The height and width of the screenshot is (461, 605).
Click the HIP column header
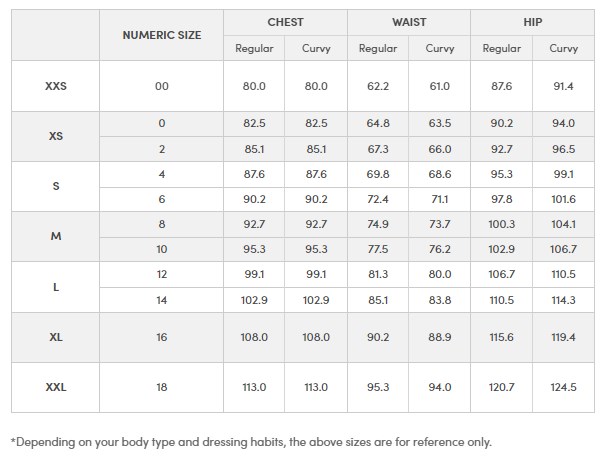[532, 22]
